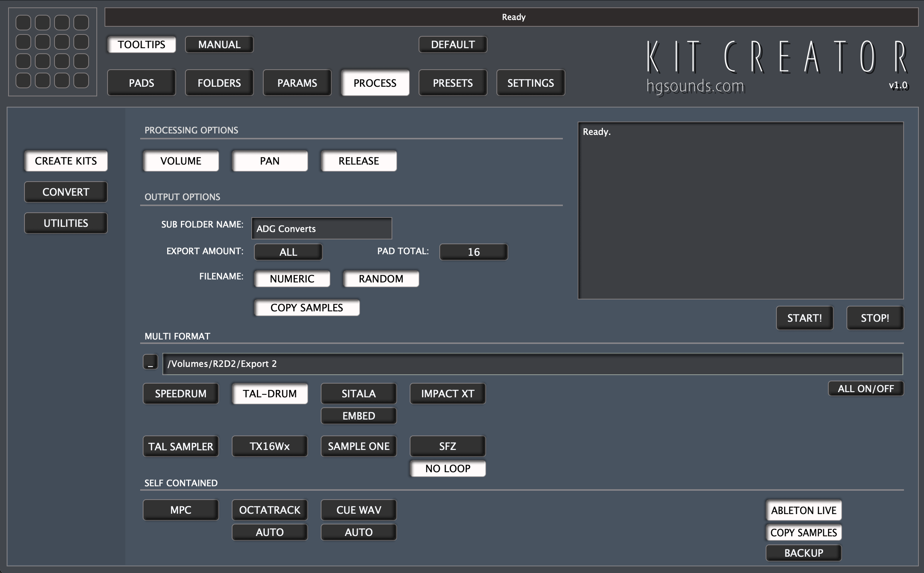Toggle the PAN processing option
The image size is (924, 573).
coord(270,161)
